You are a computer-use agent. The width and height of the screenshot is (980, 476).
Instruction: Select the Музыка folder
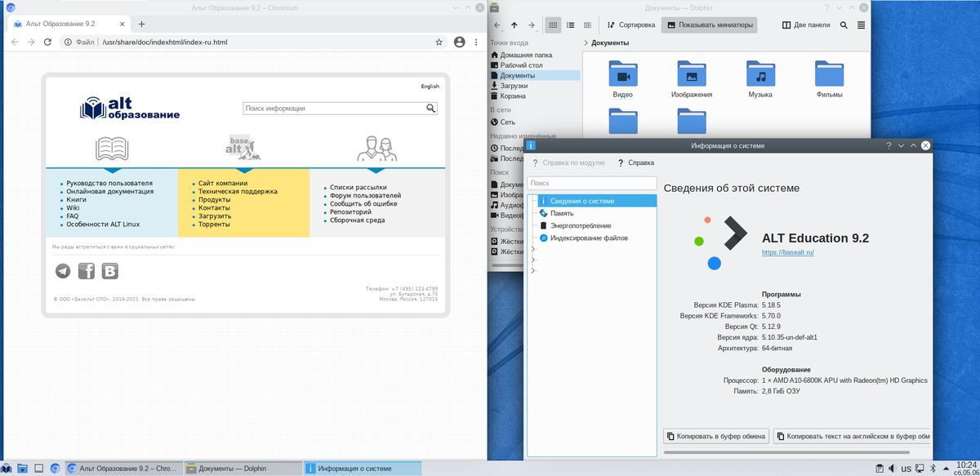coord(760,80)
